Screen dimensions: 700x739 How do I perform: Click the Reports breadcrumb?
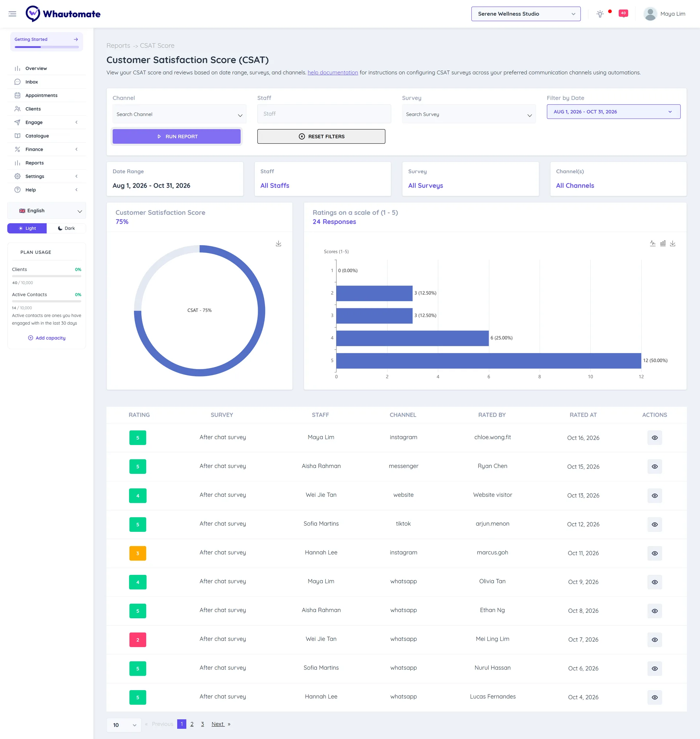[x=118, y=46]
